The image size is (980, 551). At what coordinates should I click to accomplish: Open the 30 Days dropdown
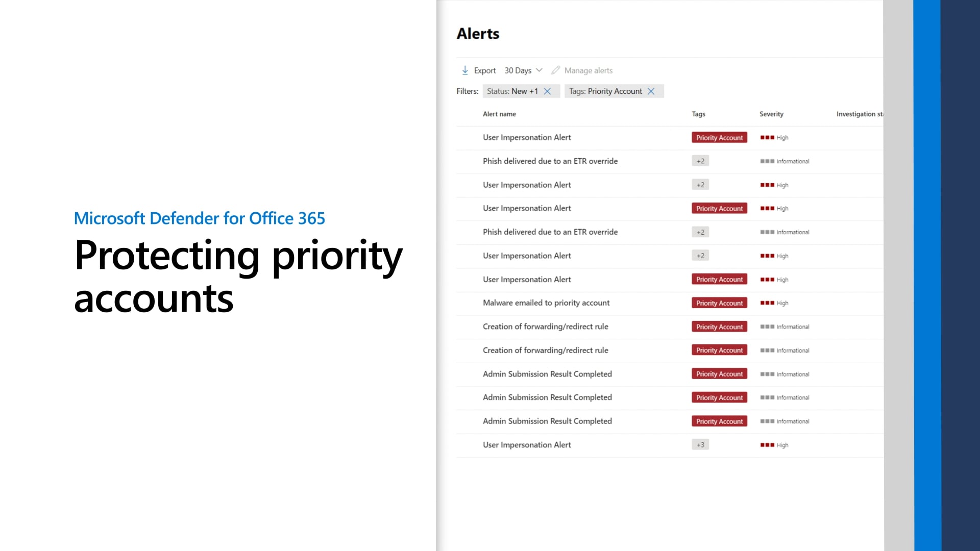click(523, 70)
